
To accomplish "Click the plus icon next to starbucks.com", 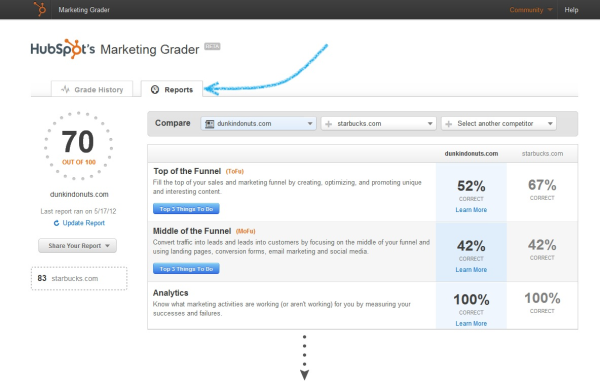I will click(328, 124).
